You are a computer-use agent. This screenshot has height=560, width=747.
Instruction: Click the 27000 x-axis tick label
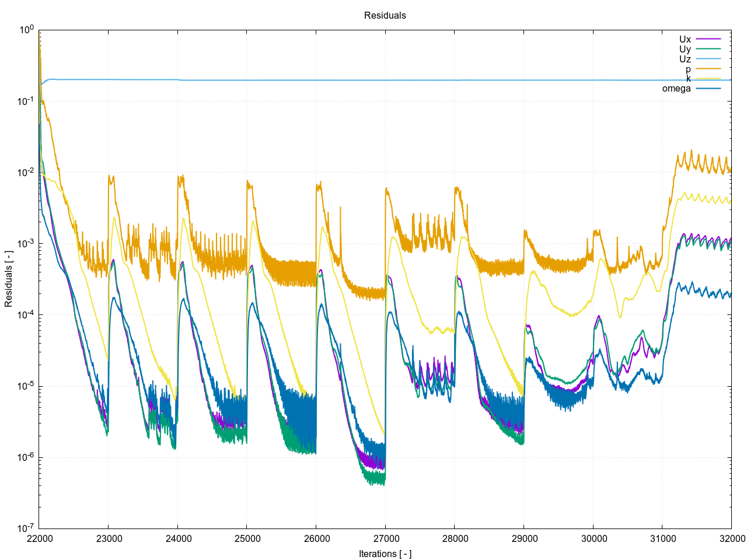click(x=385, y=538)
